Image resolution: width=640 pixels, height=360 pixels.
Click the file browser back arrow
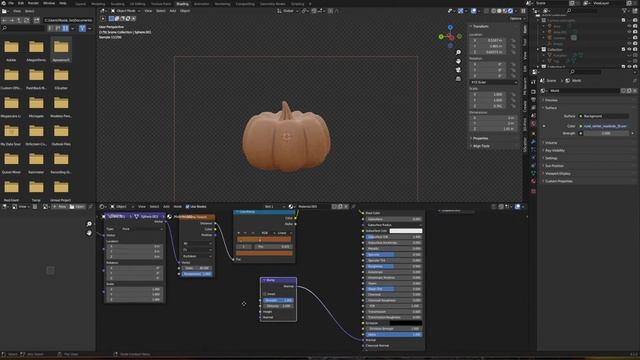point(4,20)
